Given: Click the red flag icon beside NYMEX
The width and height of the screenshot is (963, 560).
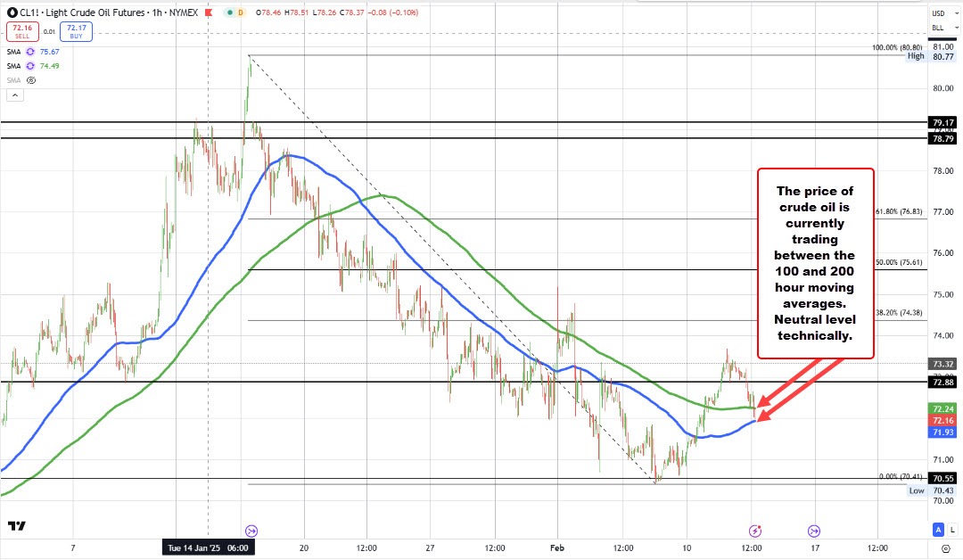Looking at the screenshot, I should click(x=209, y=12).
